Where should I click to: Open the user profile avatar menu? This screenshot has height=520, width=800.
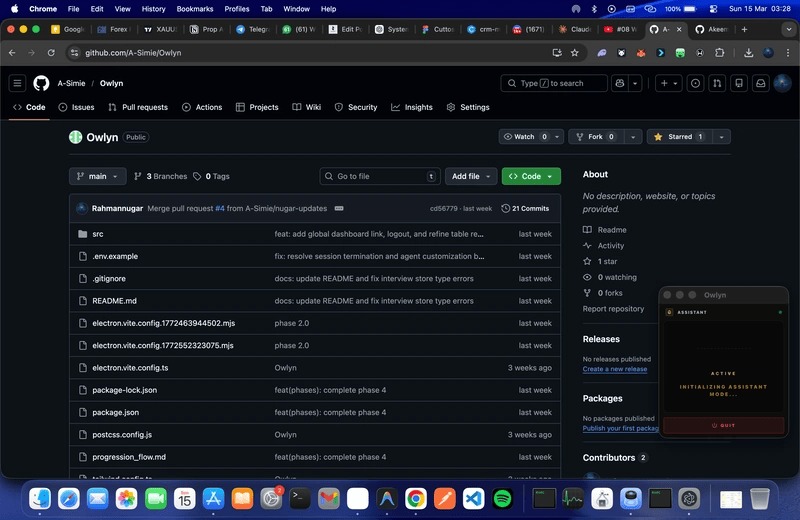[x=783, y=83]
